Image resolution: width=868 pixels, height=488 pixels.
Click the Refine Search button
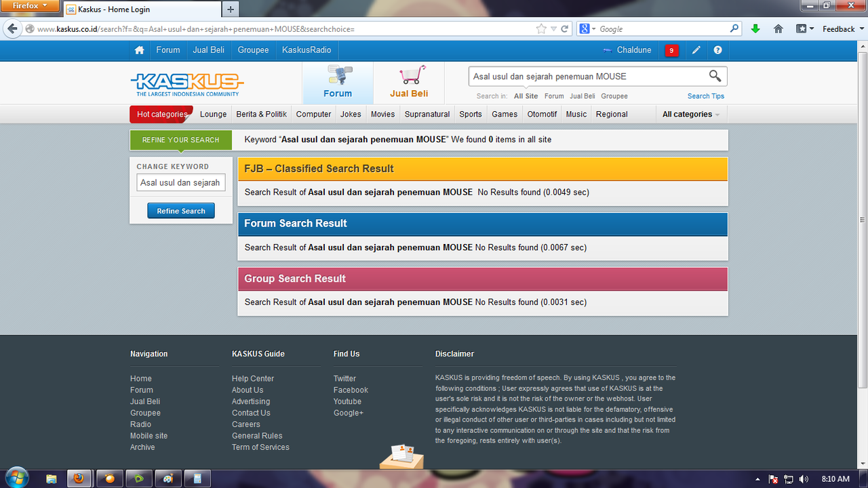point(181,211)
